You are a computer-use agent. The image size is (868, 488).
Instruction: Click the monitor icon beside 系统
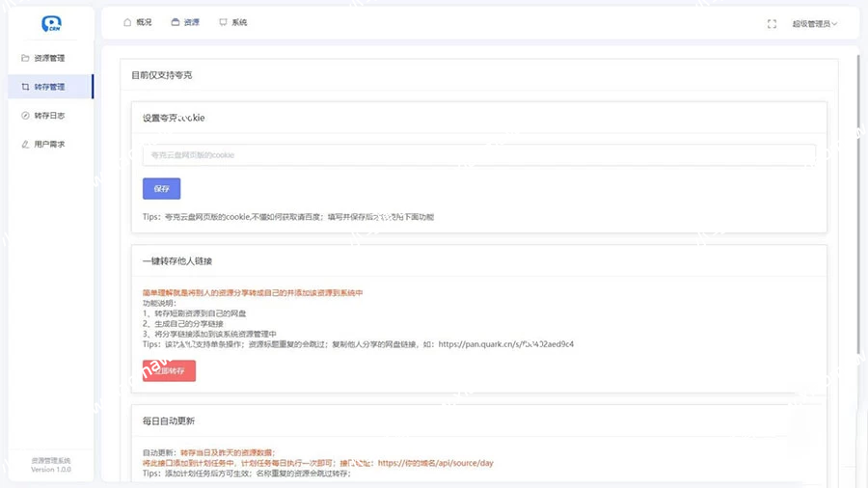pos(223,22)
